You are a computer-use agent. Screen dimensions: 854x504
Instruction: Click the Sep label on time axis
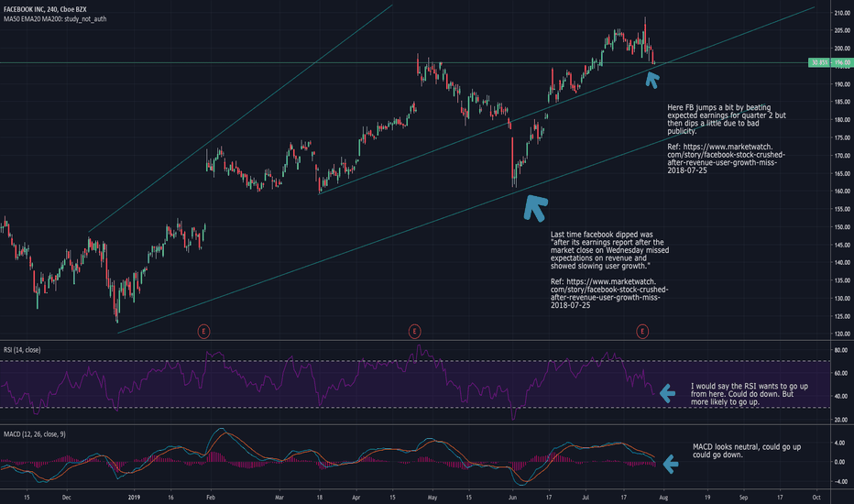click(x=743, y=498)
